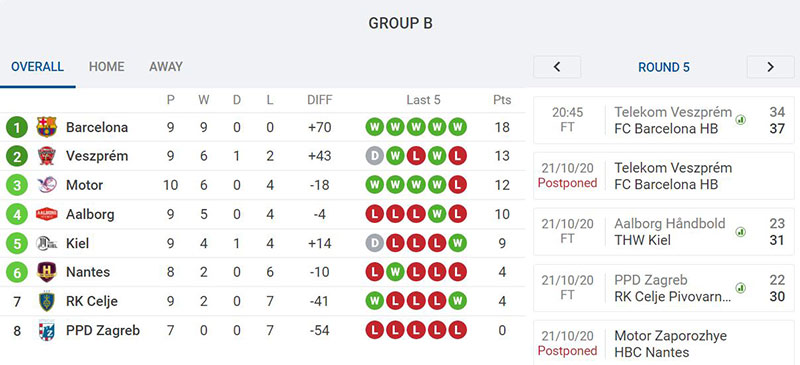Open the Barcelona team name link
The image size is (800, 365).
point(97,127)
